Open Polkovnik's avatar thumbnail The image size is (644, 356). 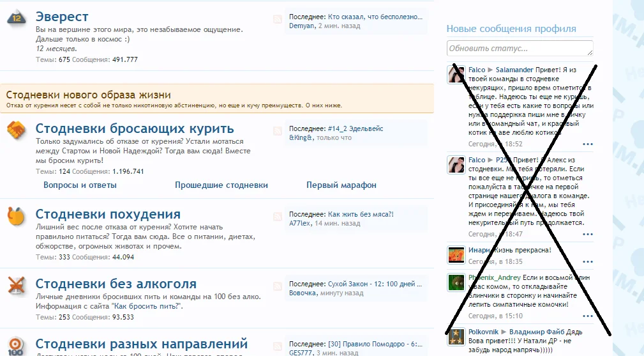[456, 337]
